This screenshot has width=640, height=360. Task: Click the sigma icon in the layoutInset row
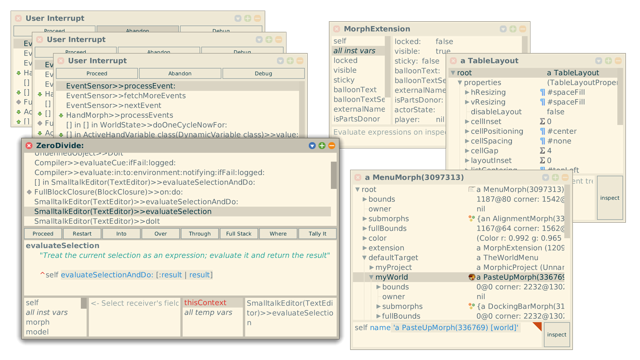pos(542,160)
